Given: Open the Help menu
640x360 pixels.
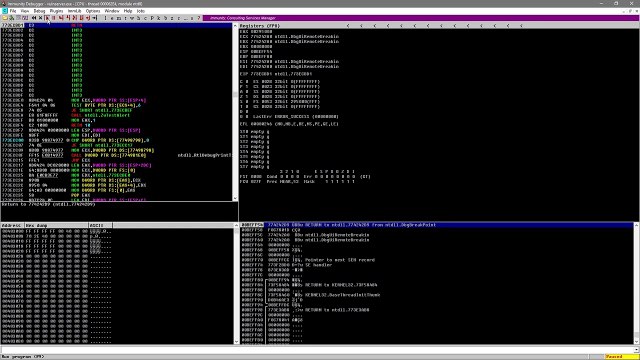Looking at the screenshot, I should [128, 11].
